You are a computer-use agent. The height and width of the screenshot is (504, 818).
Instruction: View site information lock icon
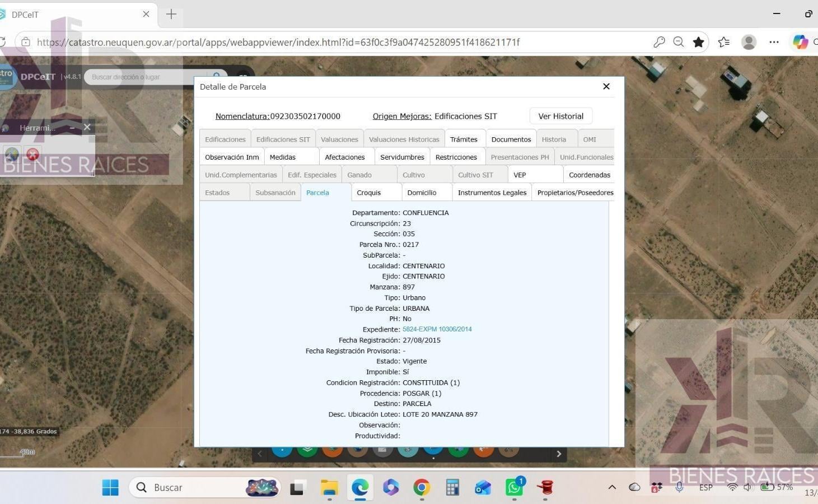(25, 42)
